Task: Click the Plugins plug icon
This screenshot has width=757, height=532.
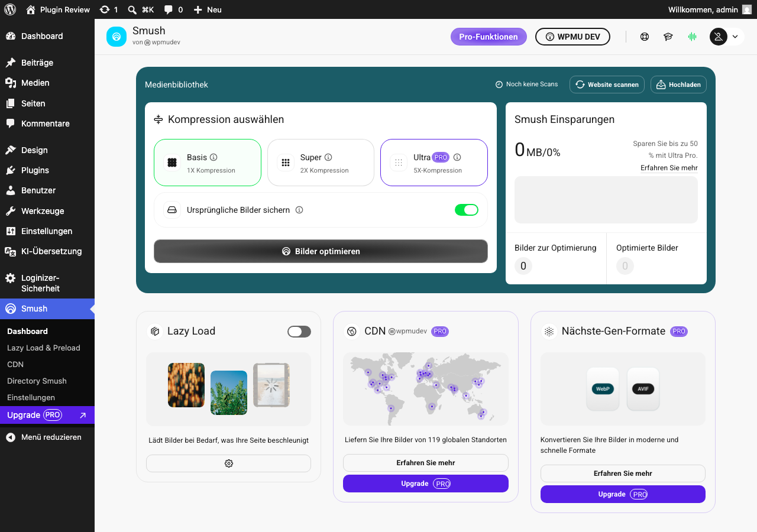Action: click(x=11, y=170)
